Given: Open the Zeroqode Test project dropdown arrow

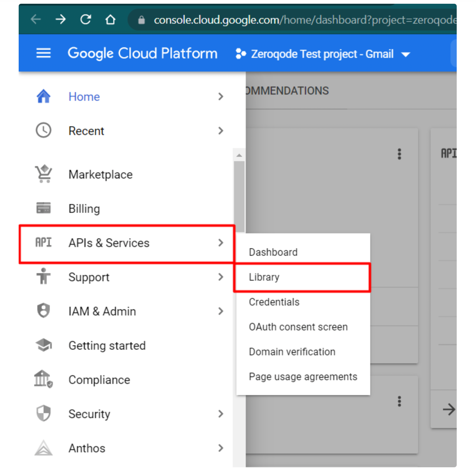Looking at the screenshot, I should pos(405,55).
